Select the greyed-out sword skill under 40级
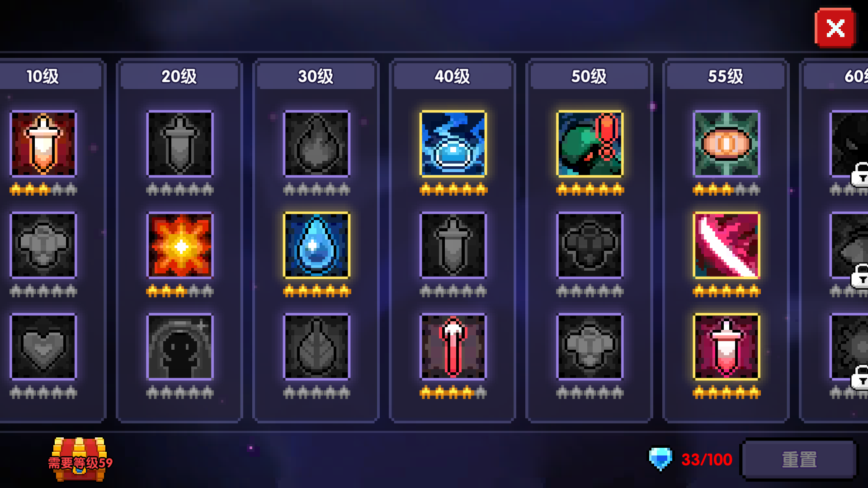The height and width of the screenshot is (488, 868). point(453,245)
